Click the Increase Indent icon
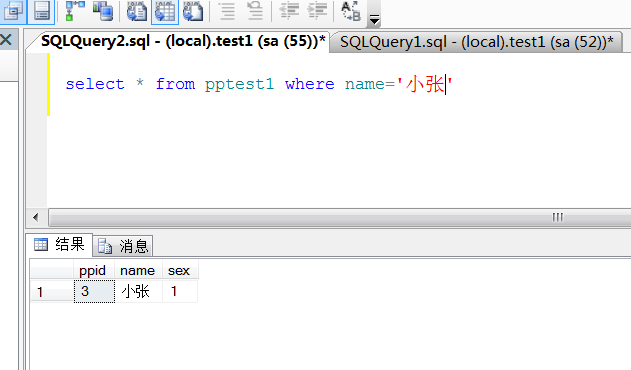Viewport: 631px width, 370px height. tap(318, 11)
